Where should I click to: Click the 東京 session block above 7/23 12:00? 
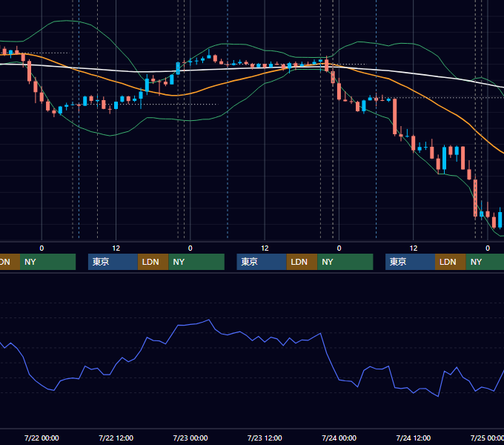pyautogui.click(x=262, y=262)
